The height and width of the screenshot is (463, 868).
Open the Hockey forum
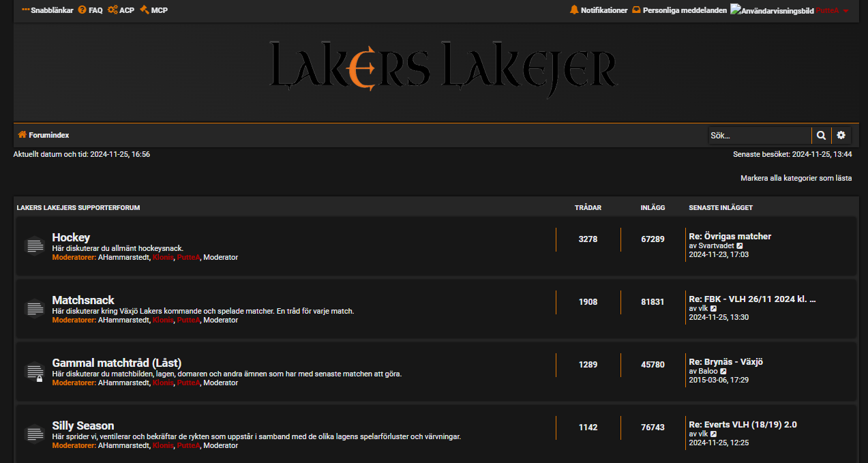pos(71,237)
